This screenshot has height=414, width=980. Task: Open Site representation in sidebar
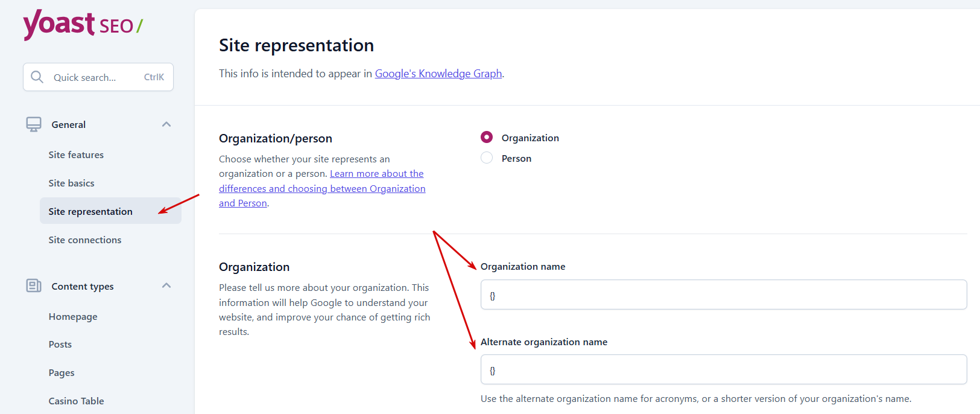tap(110, 211)
